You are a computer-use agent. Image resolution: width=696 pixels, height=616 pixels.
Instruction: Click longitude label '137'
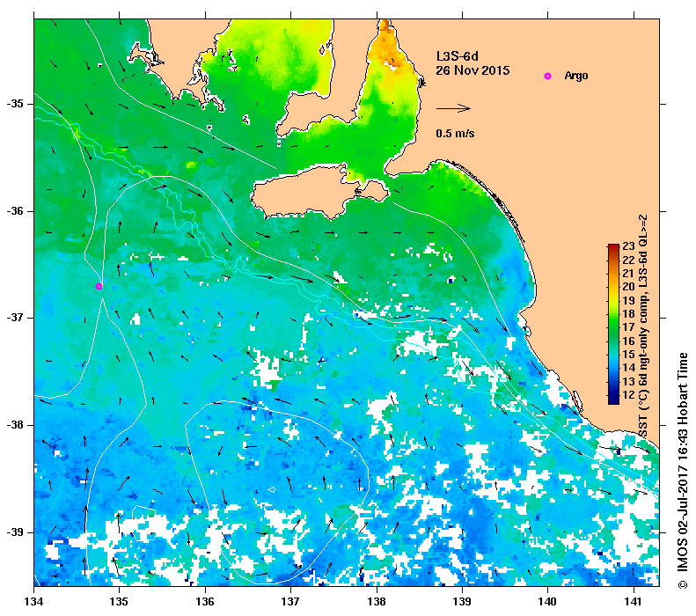click(290, 602)
